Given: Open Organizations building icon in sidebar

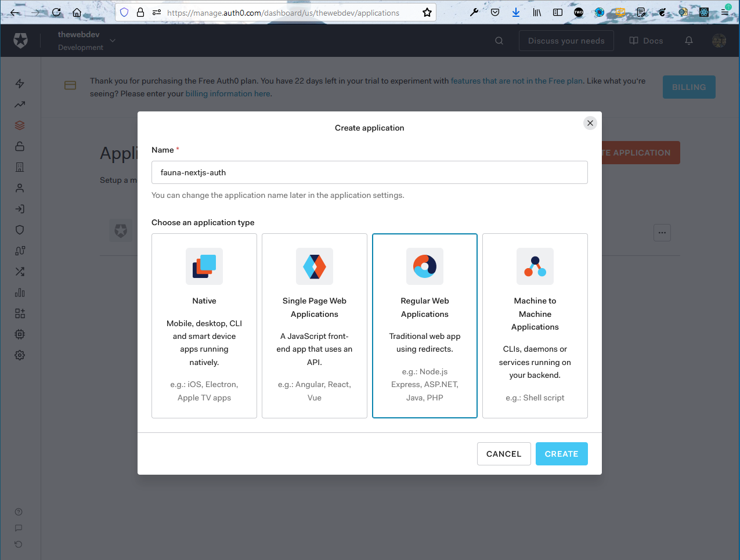Looking at the screenshot, I should click(x=20, y=167).
